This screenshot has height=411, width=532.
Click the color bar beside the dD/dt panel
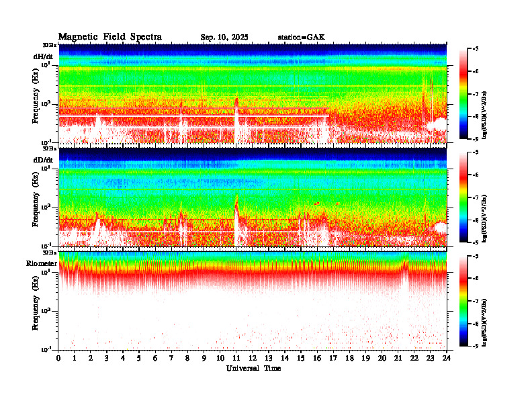tap(463, 197)
